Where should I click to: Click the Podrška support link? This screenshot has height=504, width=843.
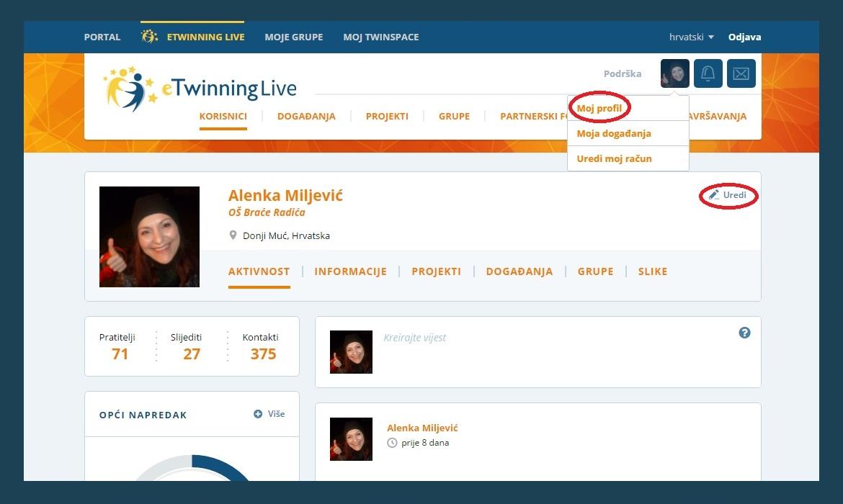pos(622,73)
